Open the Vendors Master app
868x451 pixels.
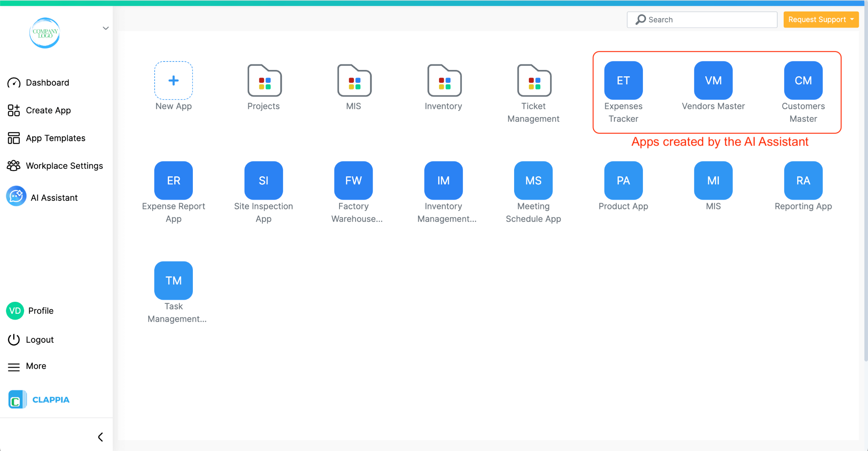(x=713, y=80)
